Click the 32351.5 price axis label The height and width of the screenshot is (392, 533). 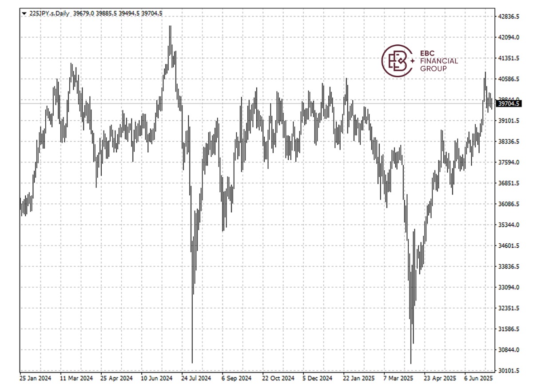tap(509, 309)
